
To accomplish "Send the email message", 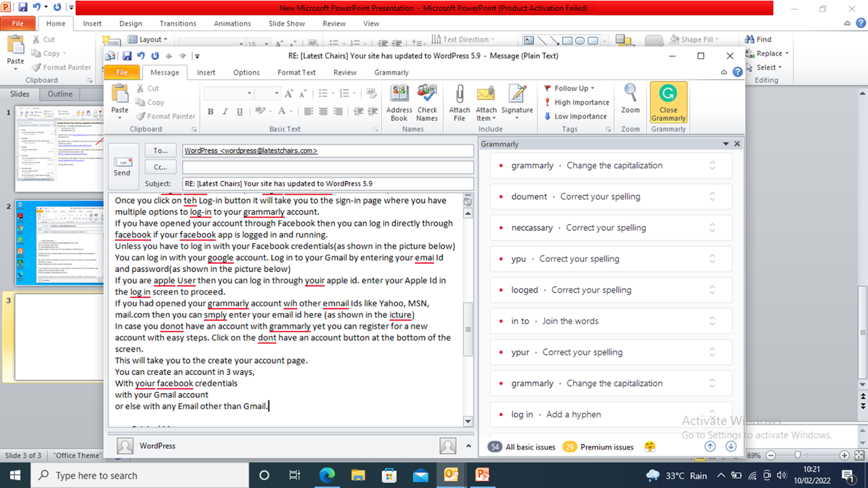I will click(x=122, y=166).
